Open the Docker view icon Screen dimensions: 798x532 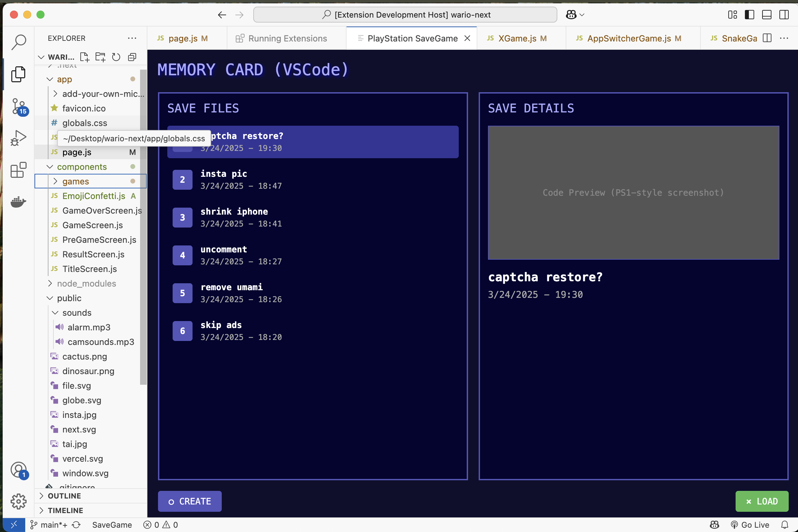pyautogui.click(x=18, y=202)
